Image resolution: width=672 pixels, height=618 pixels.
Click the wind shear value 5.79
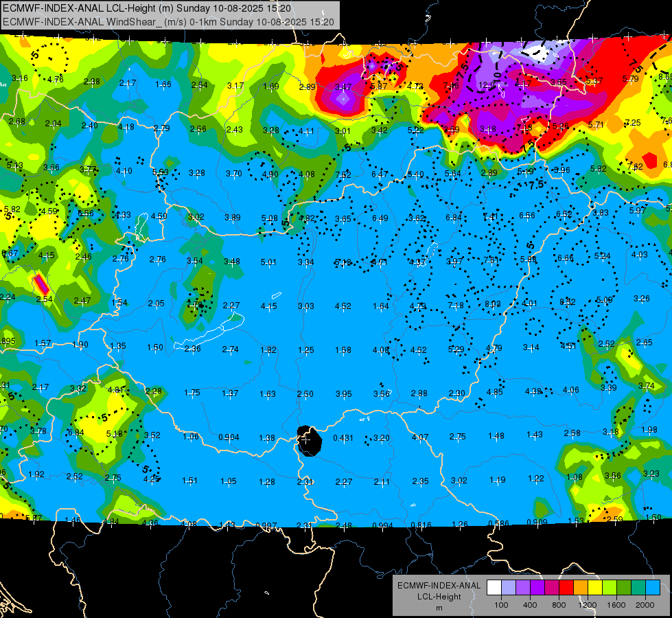[630, 79]
